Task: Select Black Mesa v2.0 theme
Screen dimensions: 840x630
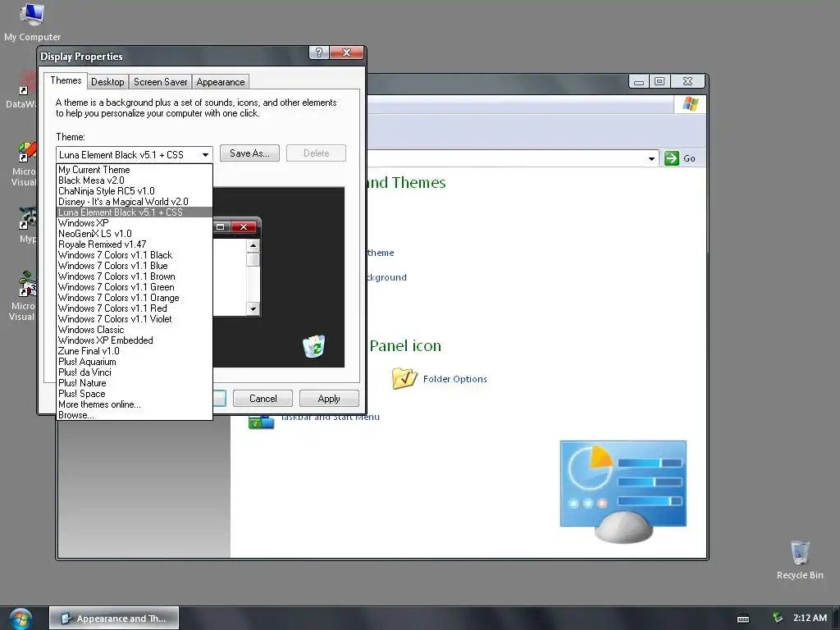Action: (x=135, y=180)
